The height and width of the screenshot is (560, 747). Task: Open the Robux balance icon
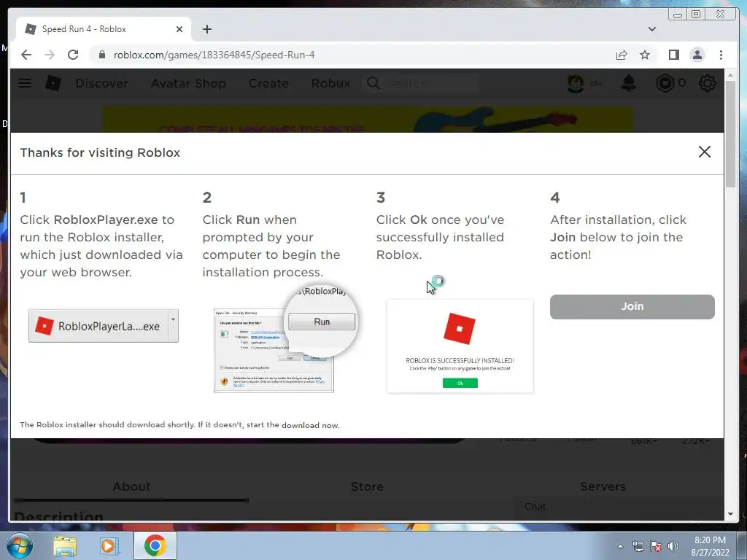[x=665, y=83]
